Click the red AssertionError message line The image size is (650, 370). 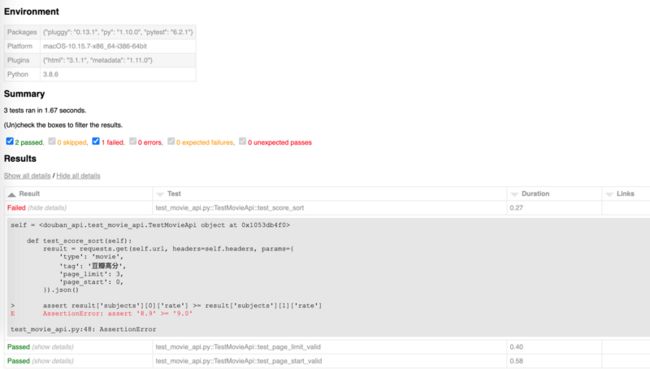(117, 314)
